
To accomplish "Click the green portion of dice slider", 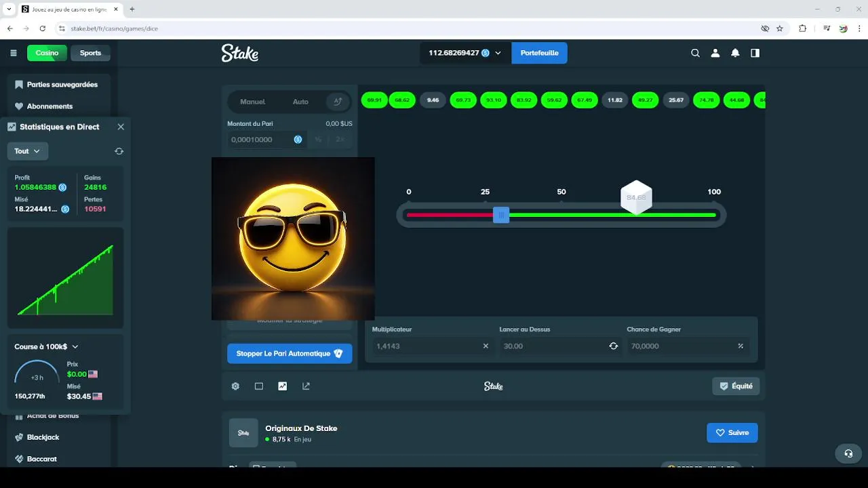I will [612, 215].
